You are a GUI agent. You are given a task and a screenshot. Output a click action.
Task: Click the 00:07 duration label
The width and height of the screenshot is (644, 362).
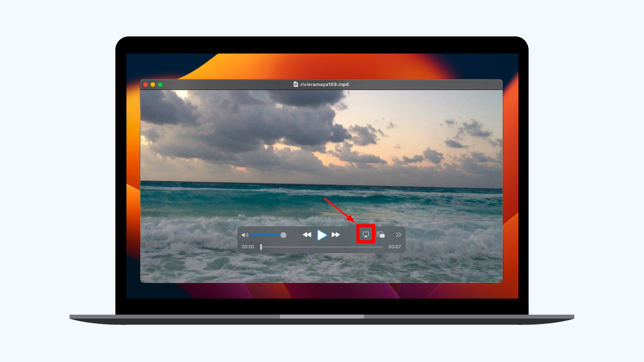click(x=396, y=247)
